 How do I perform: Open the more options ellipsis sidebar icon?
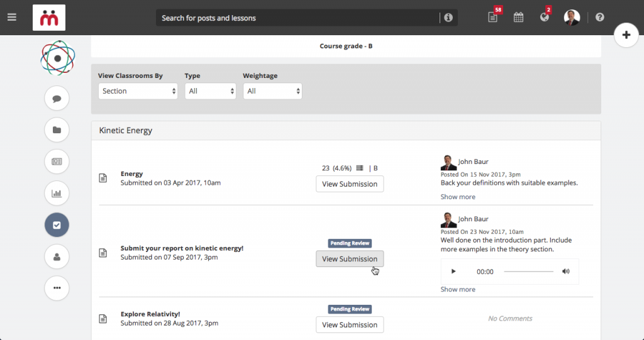pos(57,288)
